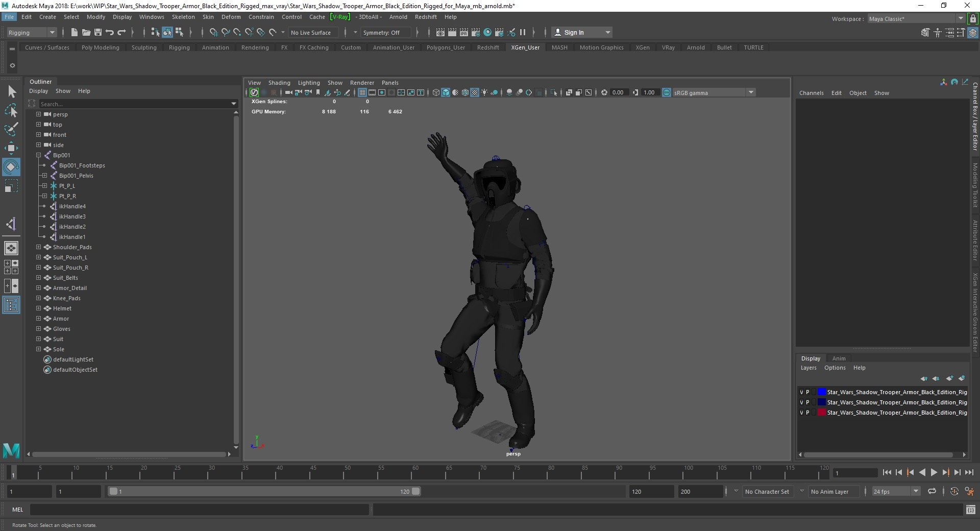Toggle the viewport grid display icon
Viewport: 980px width, 531px height.
pyautogui.click(x=362, y=92)
